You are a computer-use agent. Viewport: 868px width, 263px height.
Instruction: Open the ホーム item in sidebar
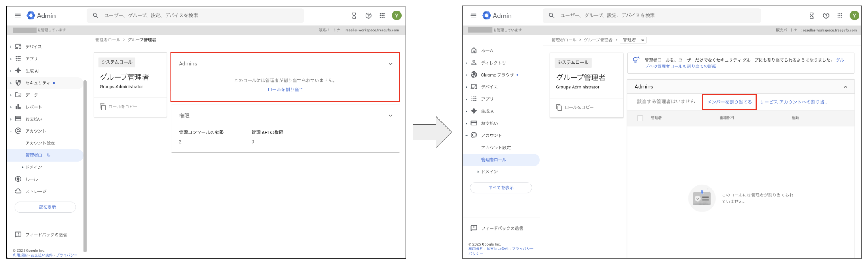(x=487, y=51)
